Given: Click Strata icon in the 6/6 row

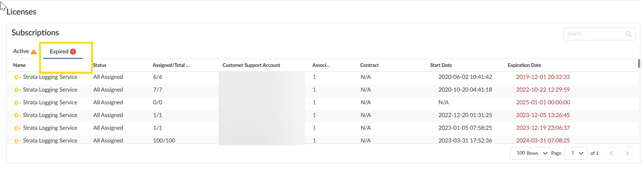Looking at the screenshot, I should [17, 77].
